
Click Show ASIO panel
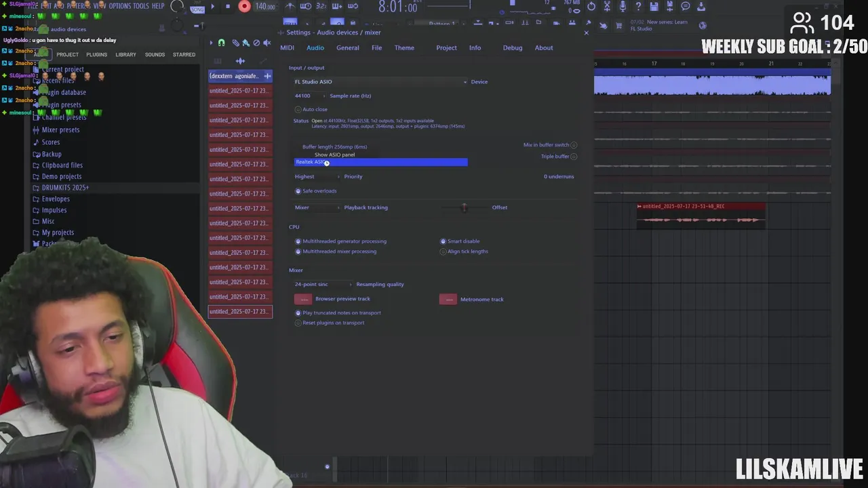coord(334,155)
